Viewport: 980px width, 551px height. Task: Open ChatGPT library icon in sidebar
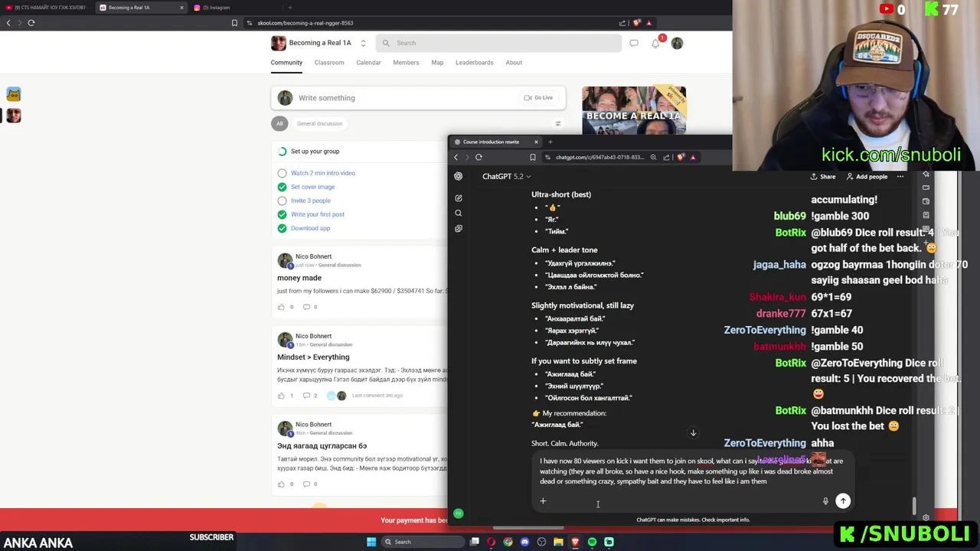pos(459,229)
